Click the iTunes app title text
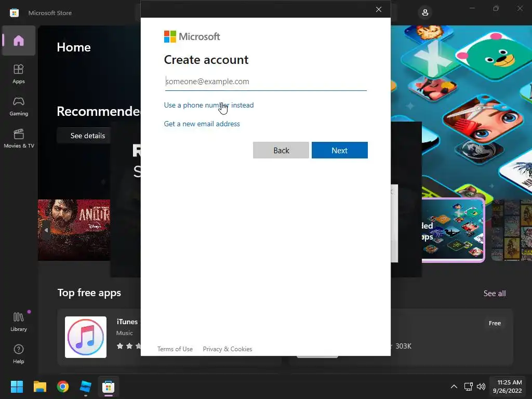 point(127,322)
